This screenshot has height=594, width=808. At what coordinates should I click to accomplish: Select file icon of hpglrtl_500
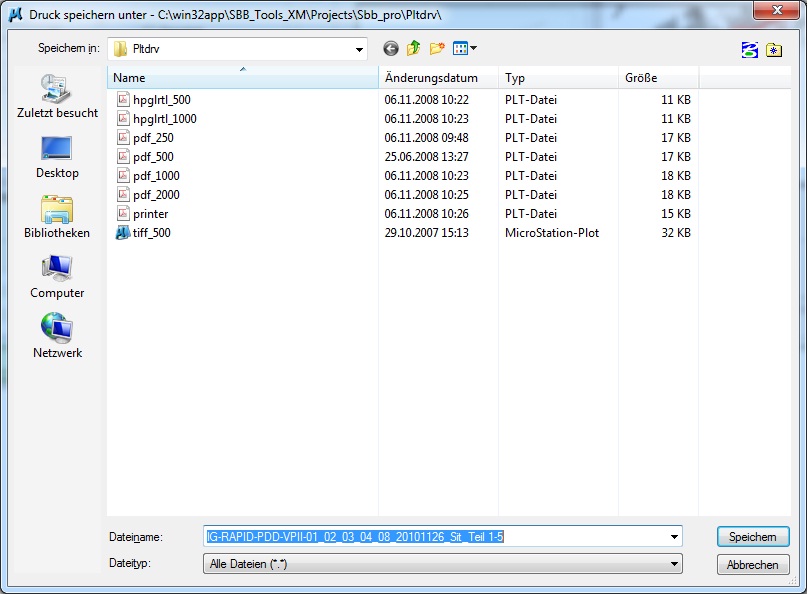coord(123,99)
